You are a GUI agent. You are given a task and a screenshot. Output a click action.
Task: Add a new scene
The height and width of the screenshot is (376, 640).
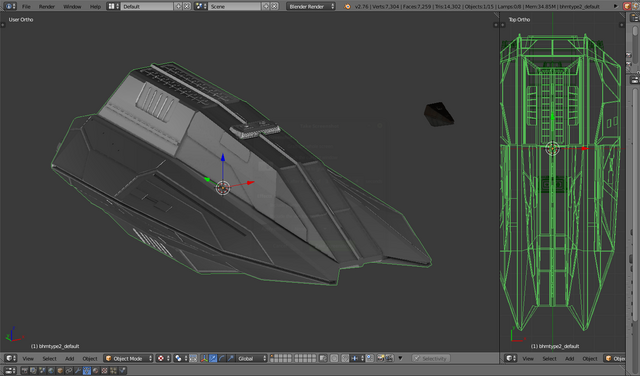[266, 7]
